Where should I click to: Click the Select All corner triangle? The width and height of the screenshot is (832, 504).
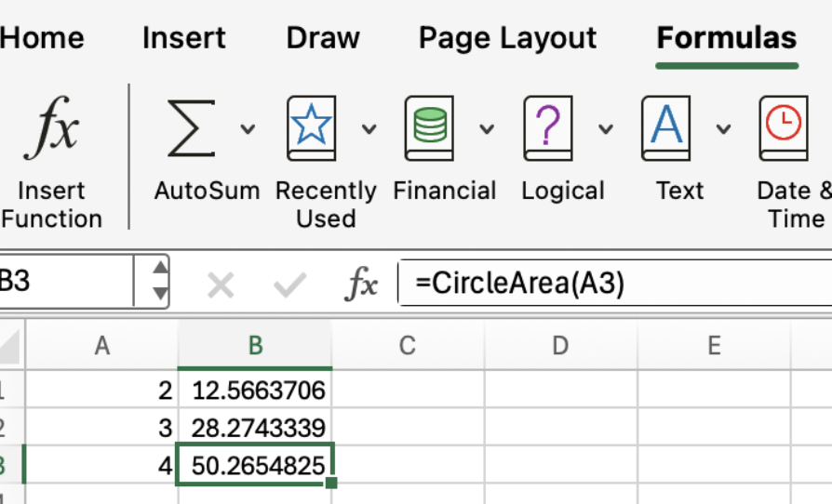(x=10, y=346)
